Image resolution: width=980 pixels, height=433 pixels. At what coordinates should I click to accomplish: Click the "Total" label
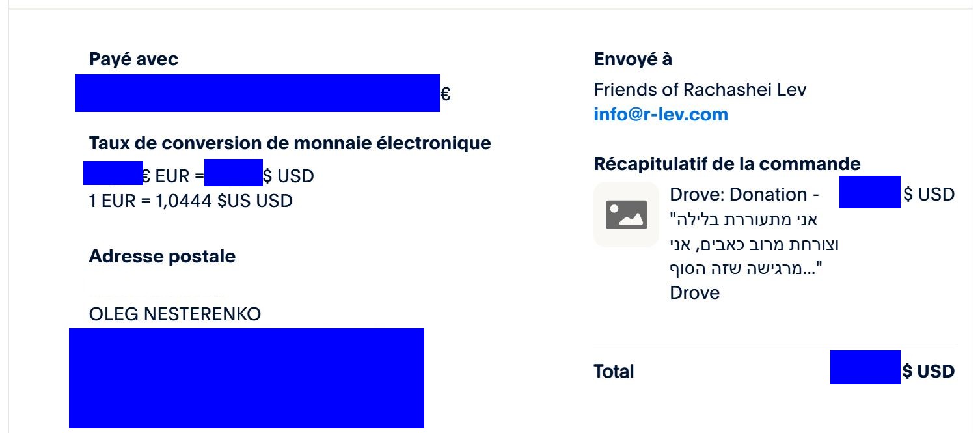point(614,372)
